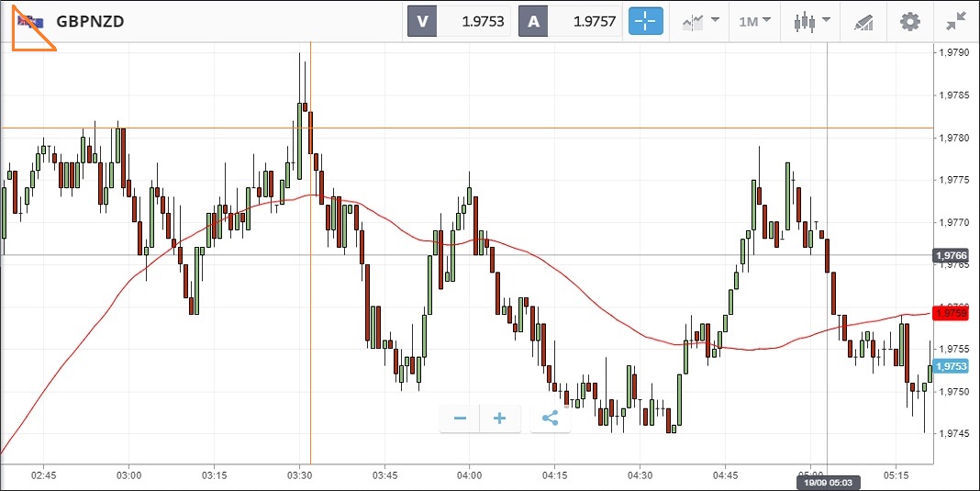Expand the candlestick chart type dropdown

point(812,21)
